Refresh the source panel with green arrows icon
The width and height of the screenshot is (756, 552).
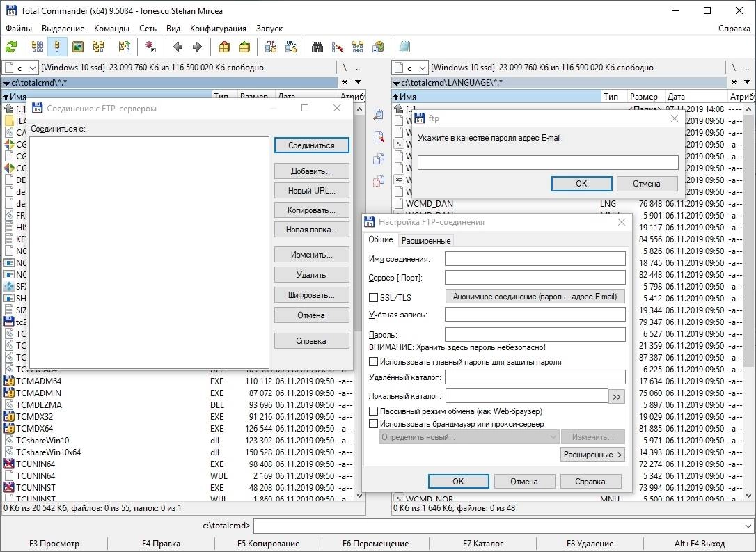coord(11,47)
